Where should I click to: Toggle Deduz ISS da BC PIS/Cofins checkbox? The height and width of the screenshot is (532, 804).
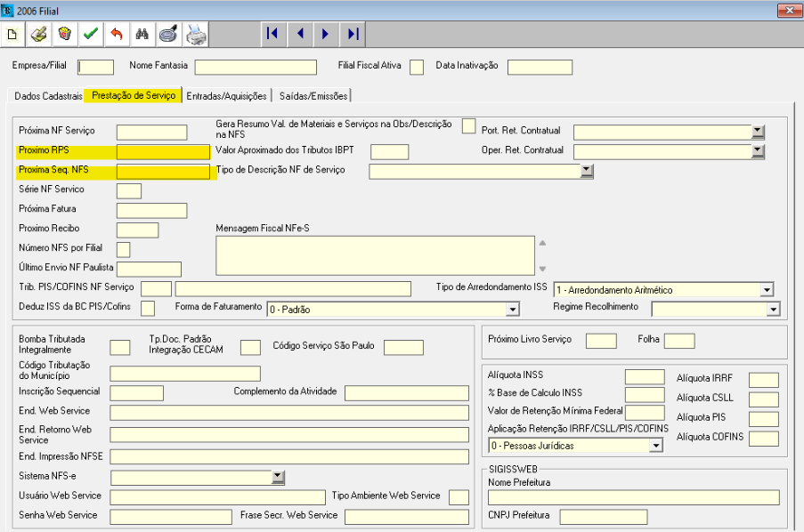(148, 308)
